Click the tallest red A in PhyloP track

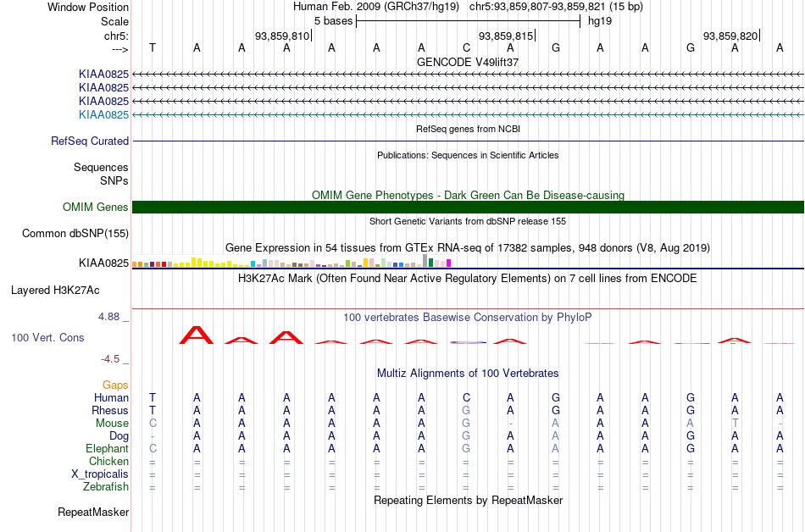[196, 335]
